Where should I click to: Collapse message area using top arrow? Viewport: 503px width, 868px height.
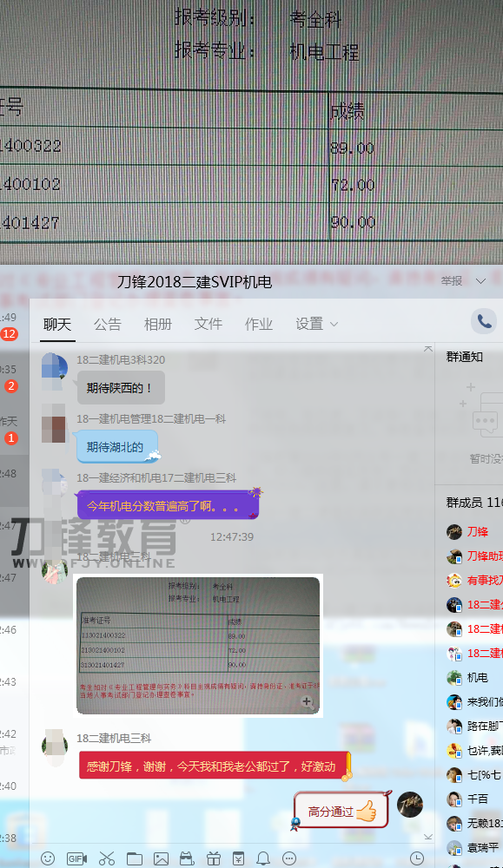(427, 349)
